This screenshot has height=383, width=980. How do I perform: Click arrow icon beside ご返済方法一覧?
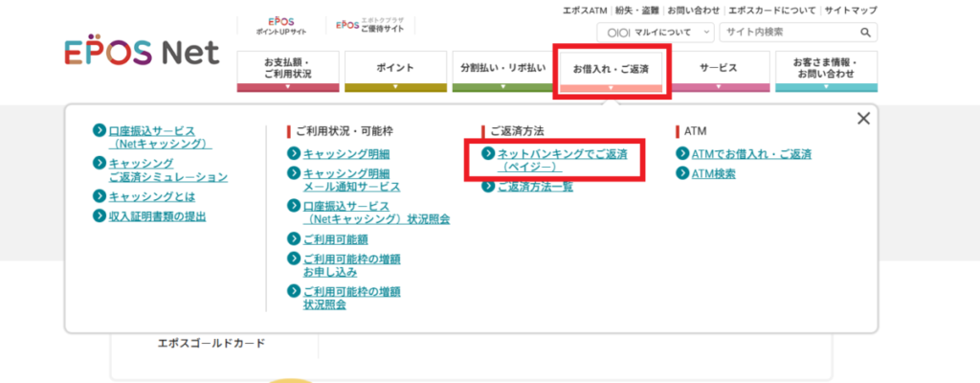point(487,186)
